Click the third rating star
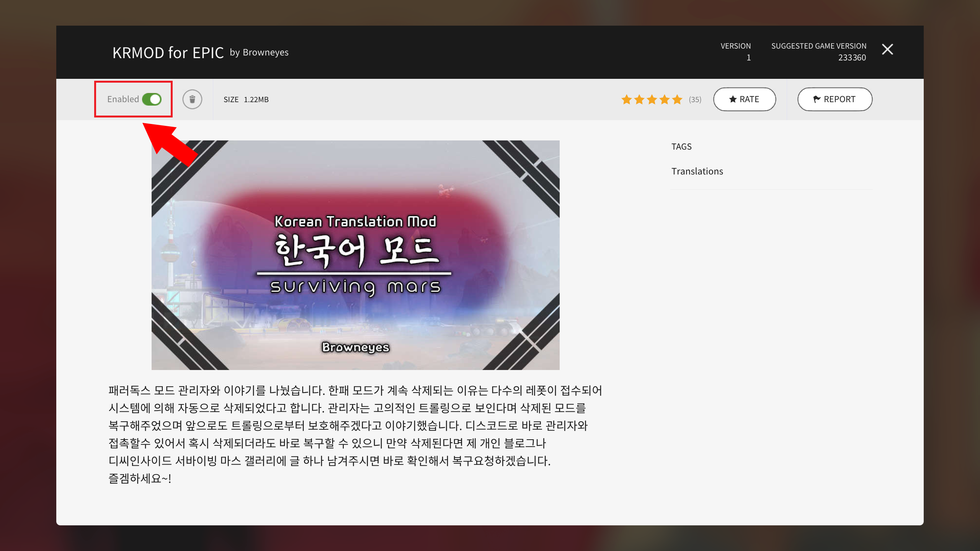This screenshot has width=980, height=551. (652, 99)
